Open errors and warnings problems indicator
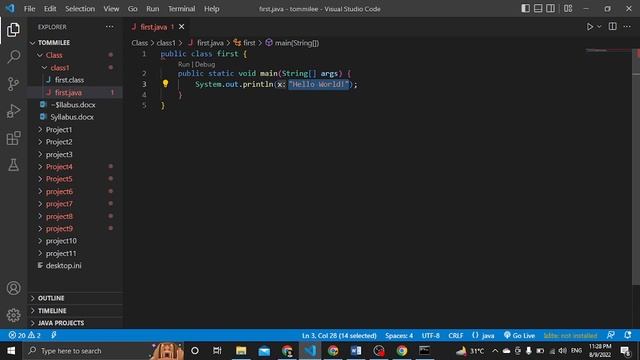This screenshot has width=640, height=360. pyautogui.click(x=24, y=336)
